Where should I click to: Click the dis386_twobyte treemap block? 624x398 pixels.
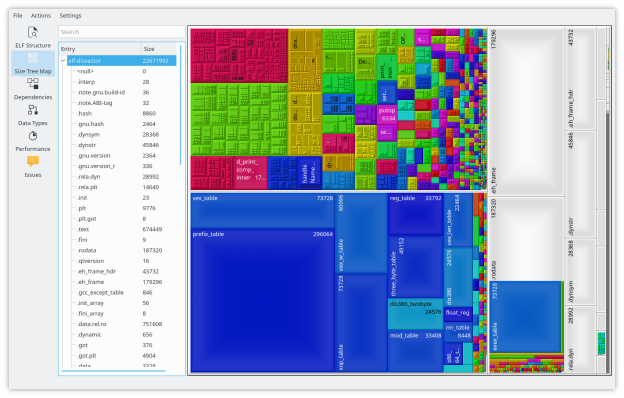tap(415, 314)
